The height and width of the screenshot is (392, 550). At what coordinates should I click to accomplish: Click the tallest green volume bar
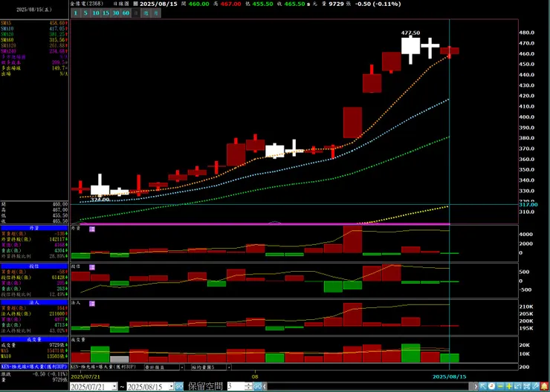[410, 353]
